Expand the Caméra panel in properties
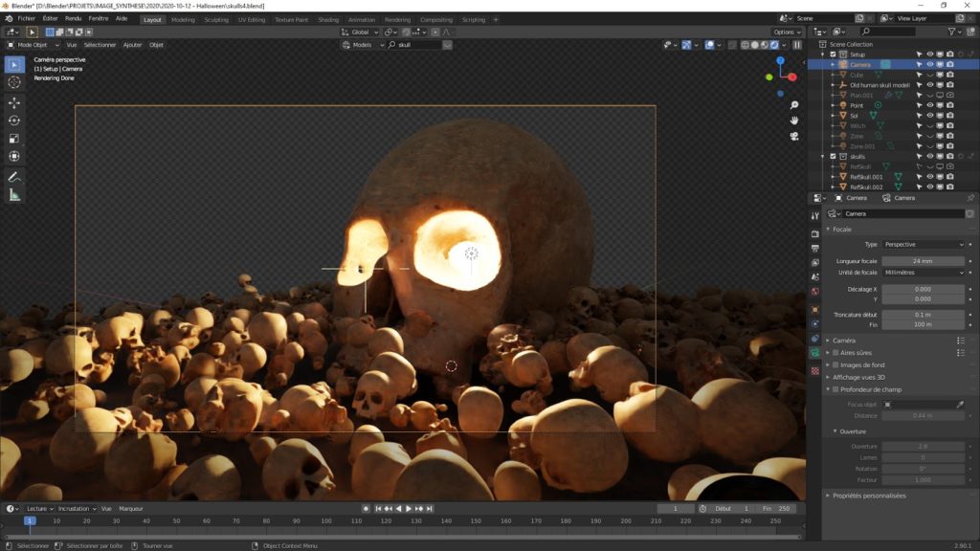Image resolution: width=980 pixels, height=551 pixels. pos(844,341)
